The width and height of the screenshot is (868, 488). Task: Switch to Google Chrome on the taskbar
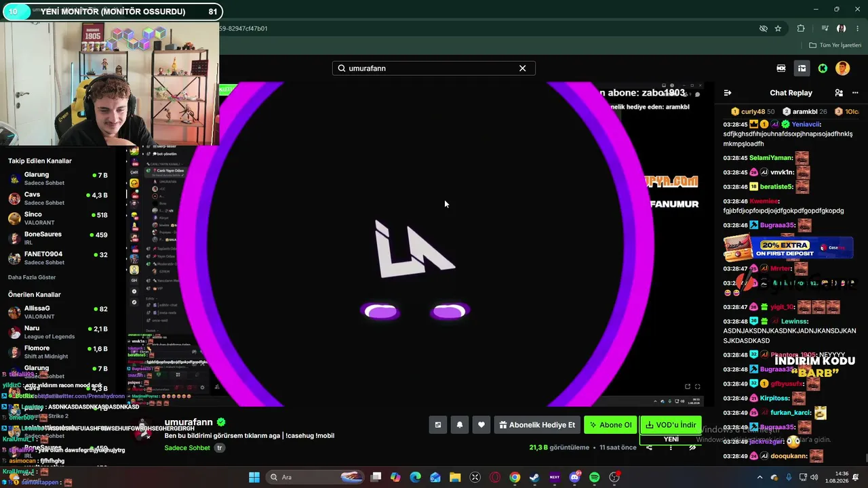coord(515,477)
